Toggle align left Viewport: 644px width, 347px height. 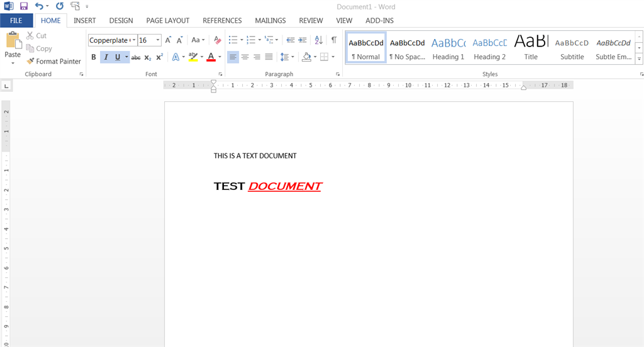pyautogui.click(x=233, y=57)
